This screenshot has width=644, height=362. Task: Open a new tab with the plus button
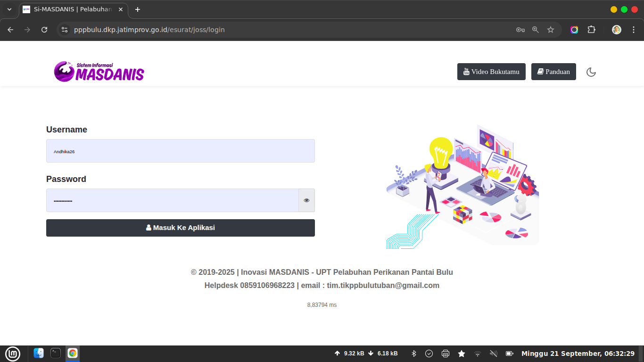tap(138, 9)
